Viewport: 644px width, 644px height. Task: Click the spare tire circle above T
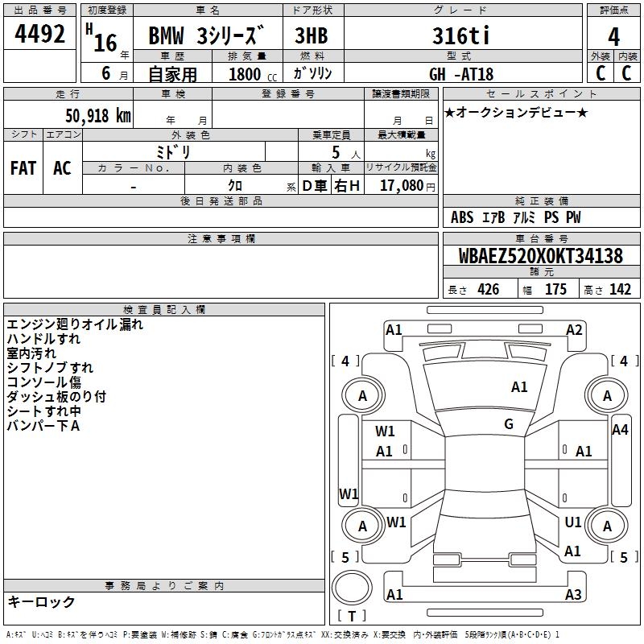pyautogui.click(x=352, y=587)
